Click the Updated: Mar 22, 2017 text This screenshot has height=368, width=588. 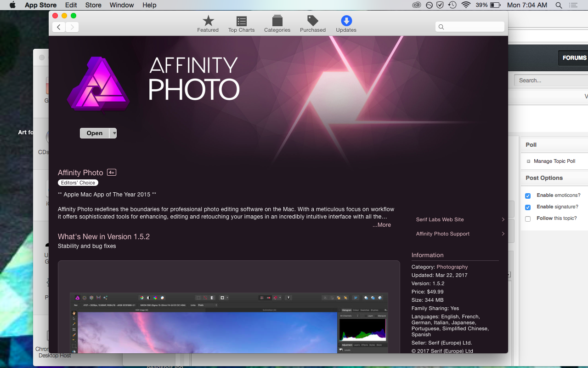(440, 275)
